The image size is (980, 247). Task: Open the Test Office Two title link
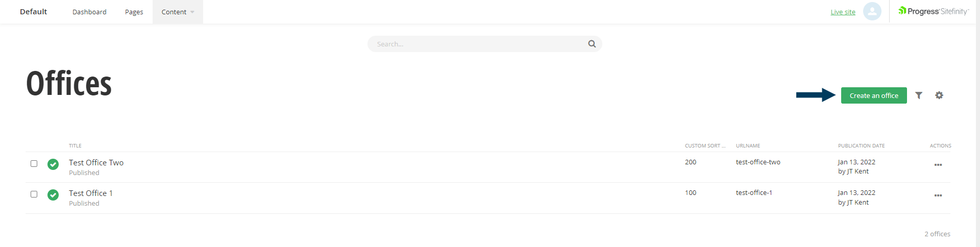click(x=96, y=162)
